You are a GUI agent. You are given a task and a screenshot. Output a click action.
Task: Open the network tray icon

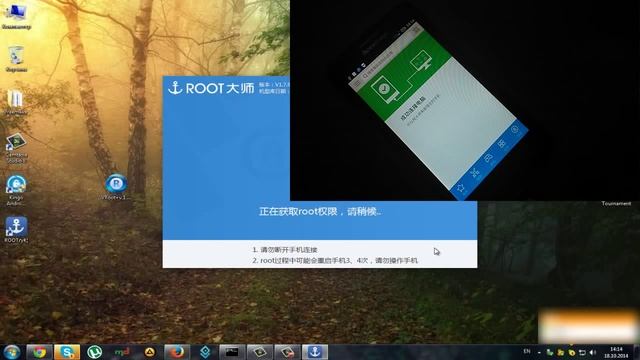582,352
